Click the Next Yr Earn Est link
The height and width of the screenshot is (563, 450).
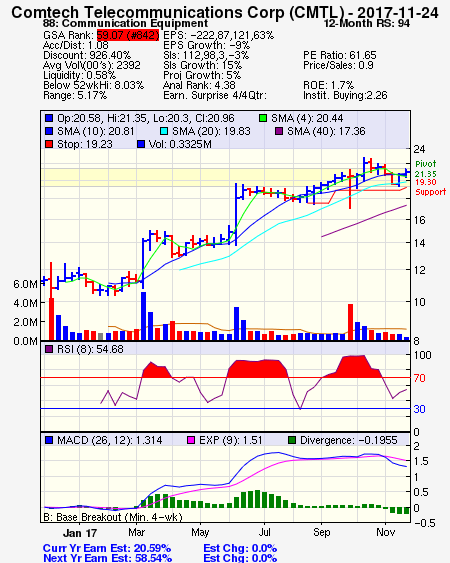(x=107, y=558)
